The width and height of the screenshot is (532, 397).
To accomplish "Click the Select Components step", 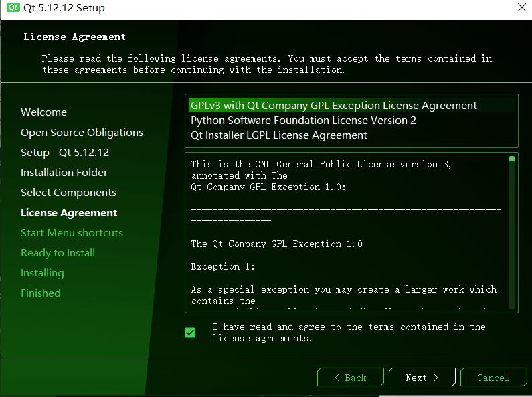I will 68,193.
